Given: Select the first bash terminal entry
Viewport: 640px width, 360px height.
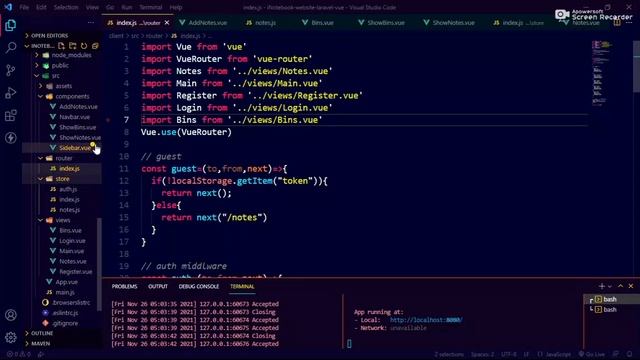Looking at the screenshot, I should pos(610,299).
